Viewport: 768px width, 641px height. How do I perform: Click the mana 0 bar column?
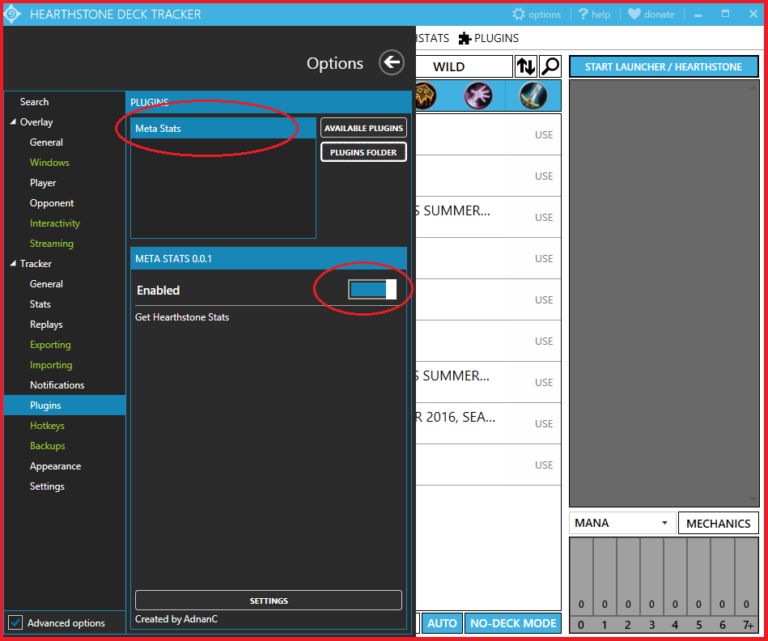[x=581, y=576]
